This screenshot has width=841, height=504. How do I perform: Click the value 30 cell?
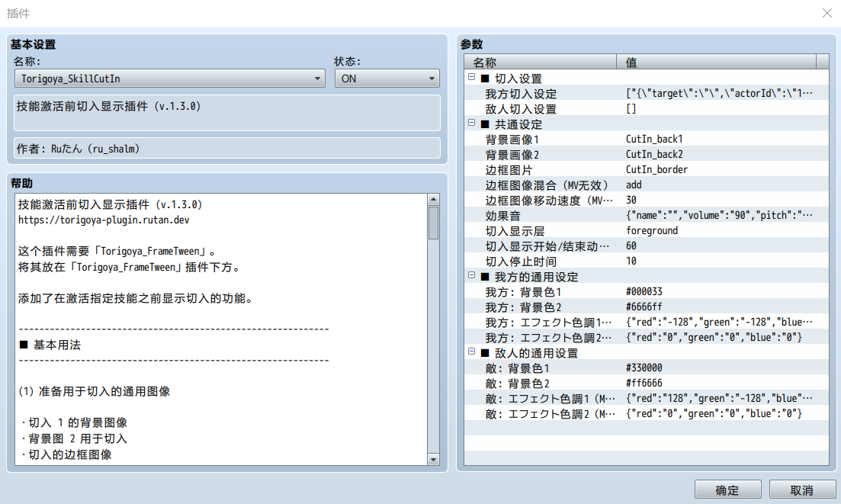pos(631,200)
